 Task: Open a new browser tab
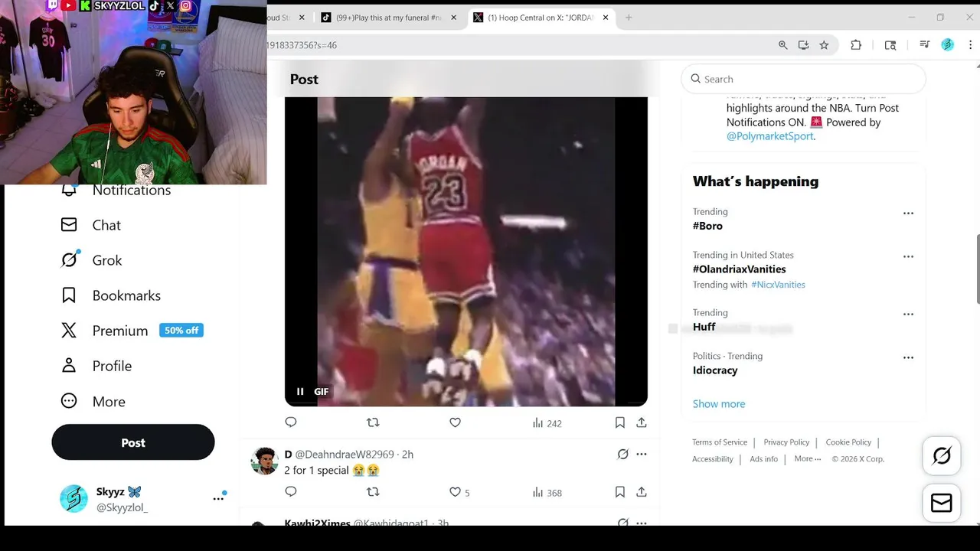click(629, 18)
